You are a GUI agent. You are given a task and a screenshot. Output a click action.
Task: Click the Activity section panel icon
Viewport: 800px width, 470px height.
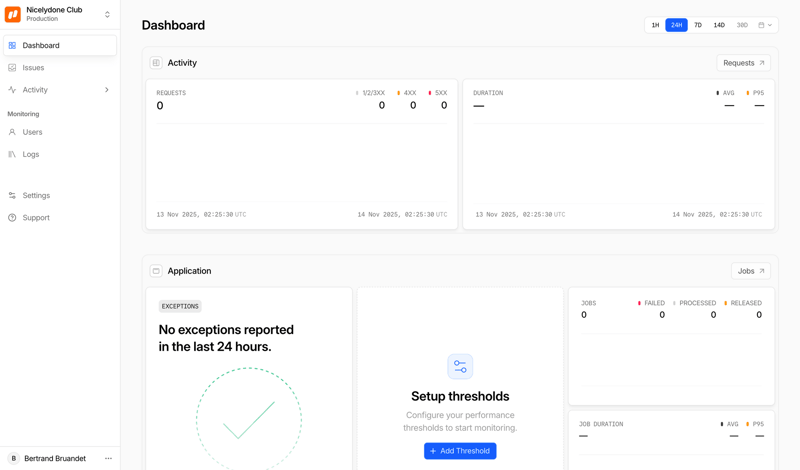[x=156, y=63]
